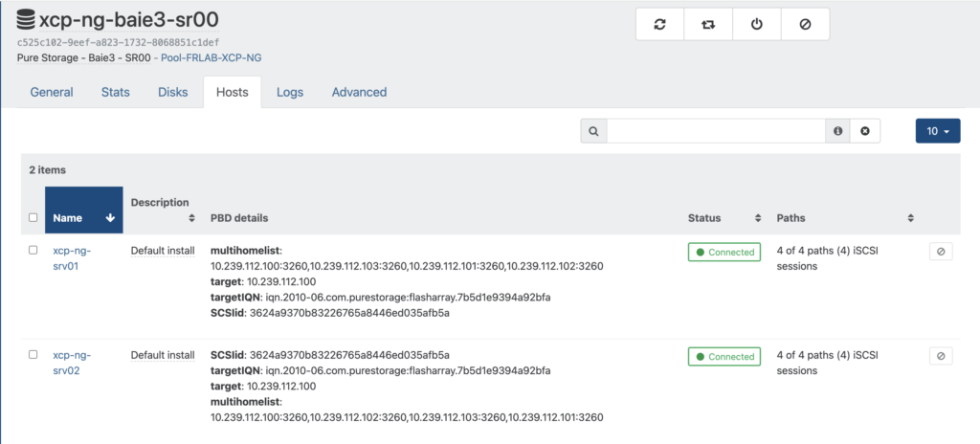Check the box for xcp-ng-srv02
This screenshot has width=980, height=444.
pyautogui.click(x=33, y=354)
